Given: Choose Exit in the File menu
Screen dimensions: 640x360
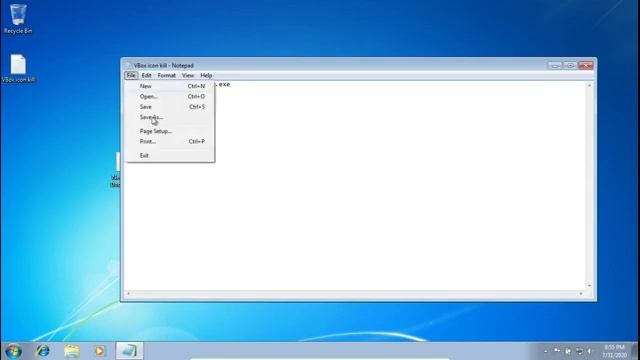Looking at the screenshot, I should coord(170,155).
